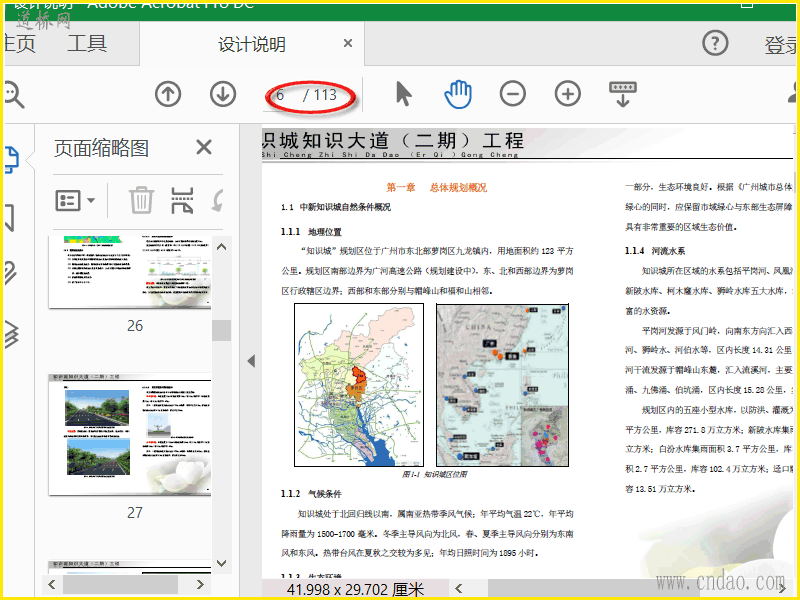Open the search magnifier tool
Screen dimensions: 800x600
[x=14, y=95]
